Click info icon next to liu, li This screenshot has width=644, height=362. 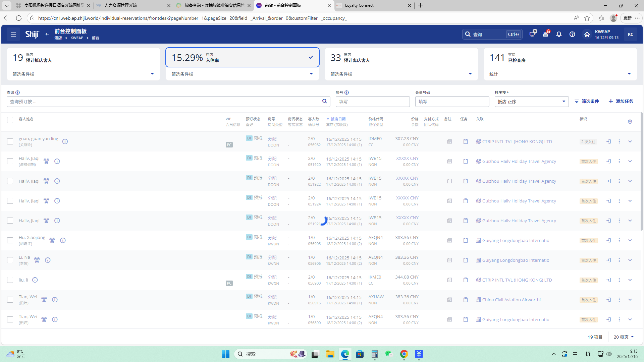pos(35,280)
